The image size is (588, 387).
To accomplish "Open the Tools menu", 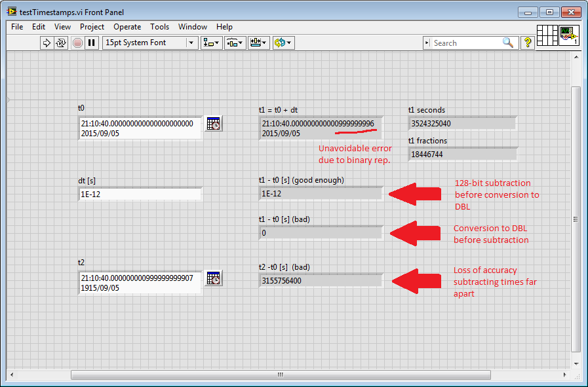I will coord(160,27).
